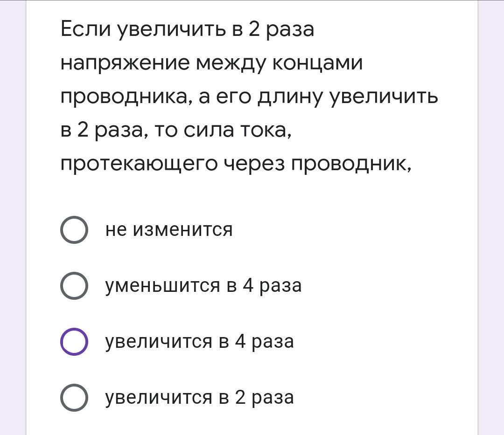Click the word 'напряжение' in the question
The image size is (504, 435).
126,63
